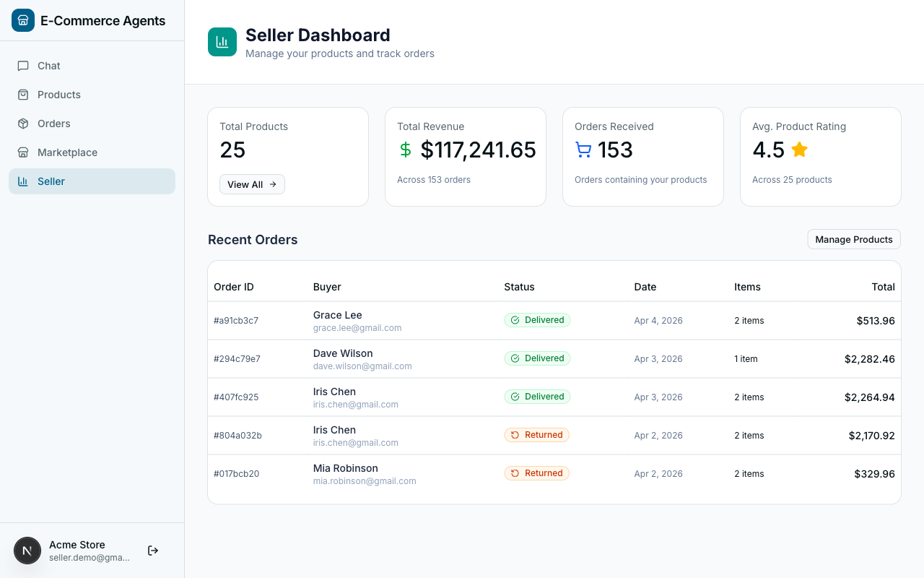Click the yellow star beside the 4.5 rating

(x=799, y=150)
